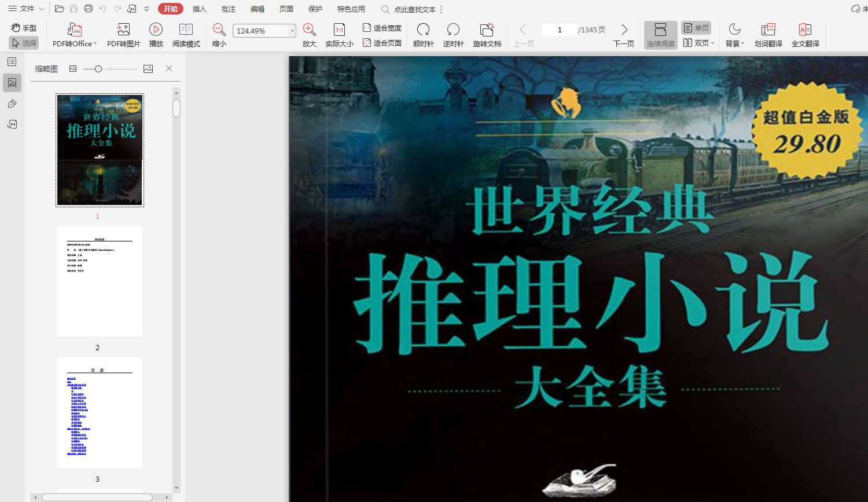Click the 点此查找文本 search field
Image resolution: width=868 pixels, height=502 pixels.
[414, 9]
